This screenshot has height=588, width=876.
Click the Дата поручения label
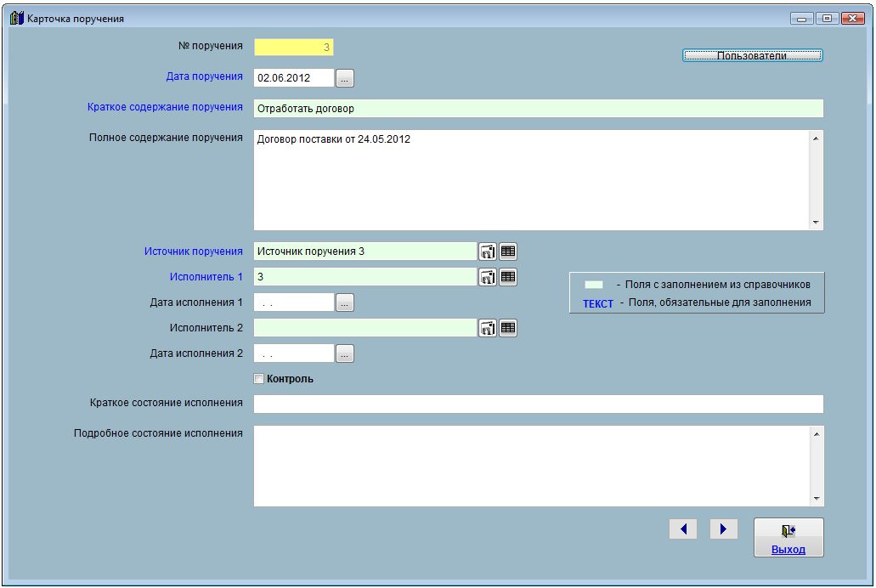(205, 76)
